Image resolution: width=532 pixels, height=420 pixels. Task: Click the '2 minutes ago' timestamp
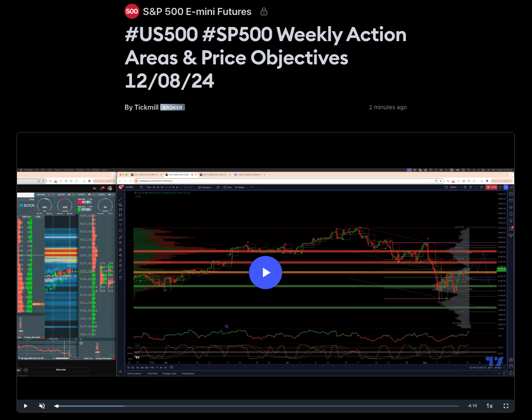pyautogui.click(x=388, y=107)
